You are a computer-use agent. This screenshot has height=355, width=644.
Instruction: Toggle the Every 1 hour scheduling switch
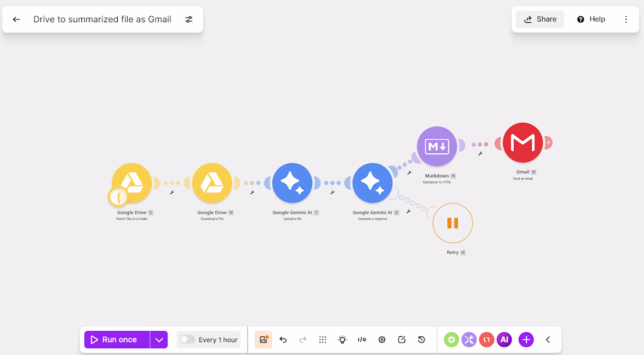pos(187,339)
